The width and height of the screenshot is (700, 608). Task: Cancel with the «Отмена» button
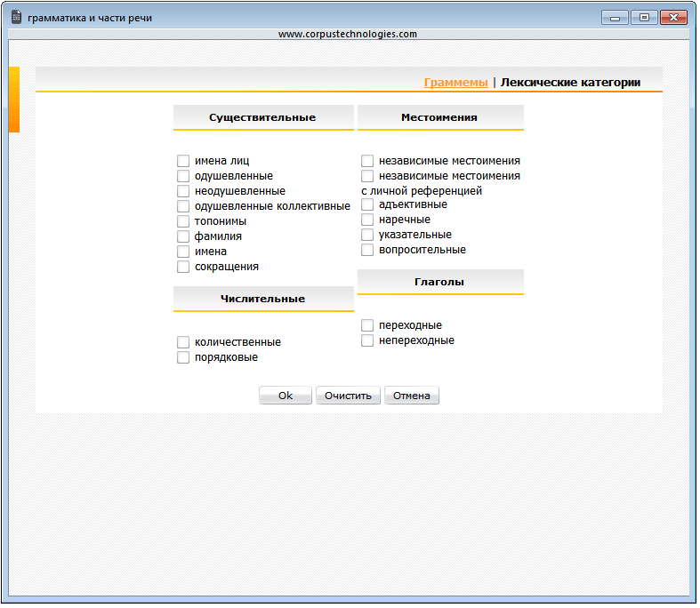point(411,396)
